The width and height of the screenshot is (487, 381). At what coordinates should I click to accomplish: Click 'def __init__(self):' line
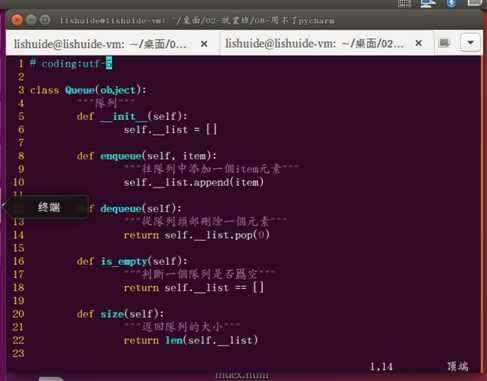click(x=132, y=116)
